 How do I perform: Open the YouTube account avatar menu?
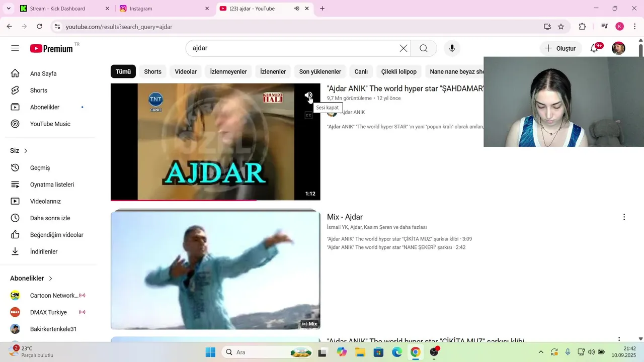pyautogui.click(x=618, y=48)
